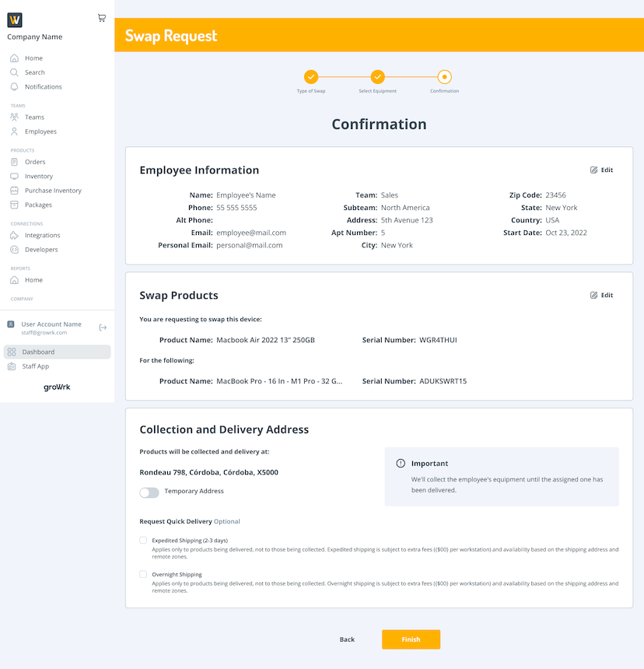This screenshot has height=669, width=644.
Task: Select Employees in the sidebar
Action: click(40, 131)
